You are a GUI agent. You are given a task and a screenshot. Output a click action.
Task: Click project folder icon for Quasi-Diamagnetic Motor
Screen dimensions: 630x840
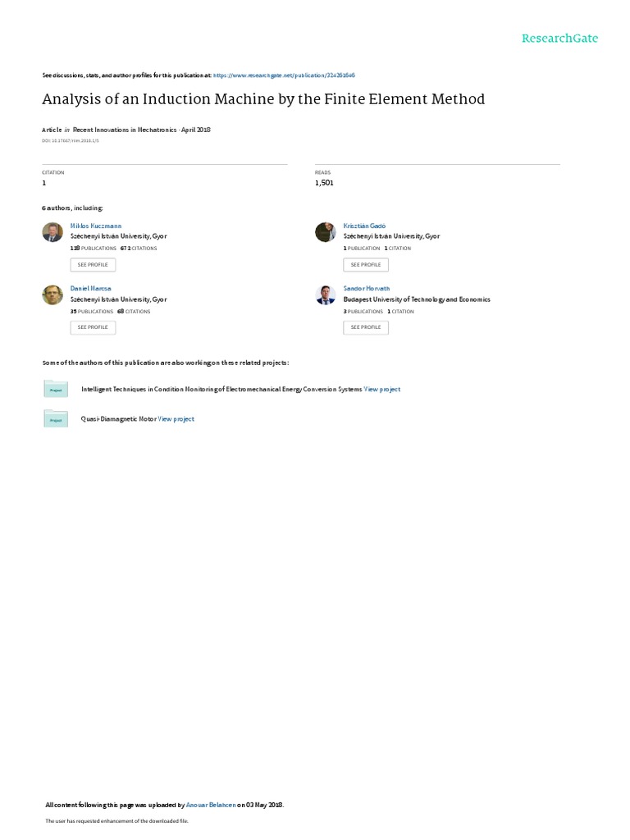pos(56,418)
